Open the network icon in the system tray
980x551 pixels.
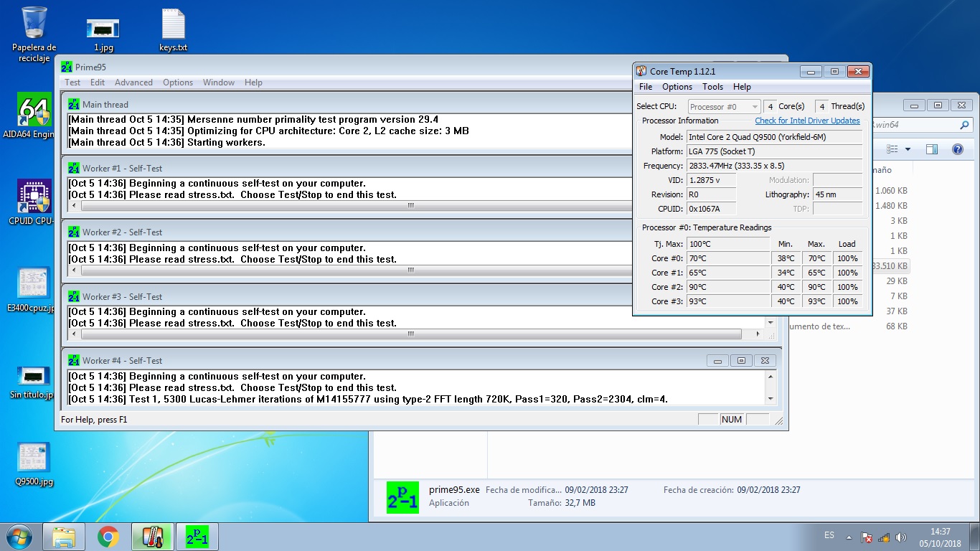884,537
